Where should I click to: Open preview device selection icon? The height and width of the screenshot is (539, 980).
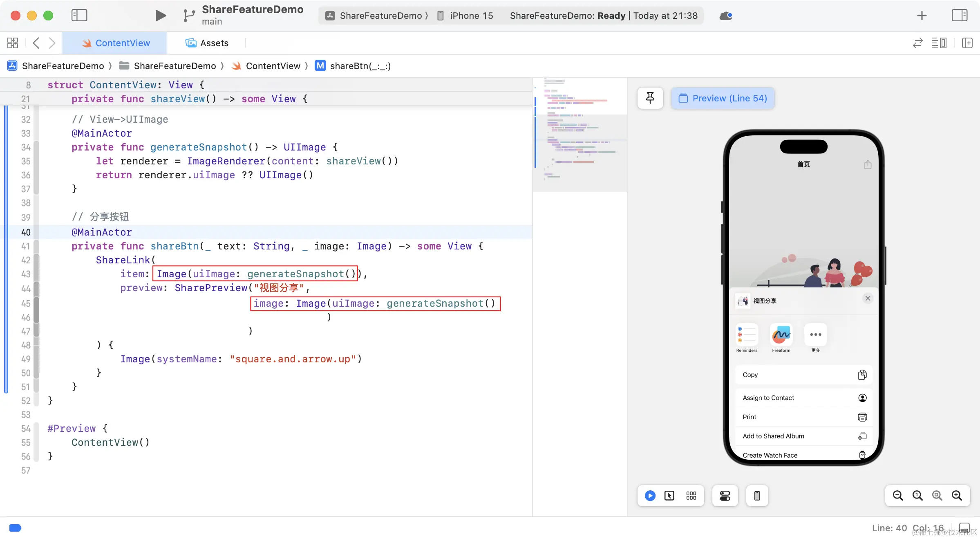(x=757, y=496)
